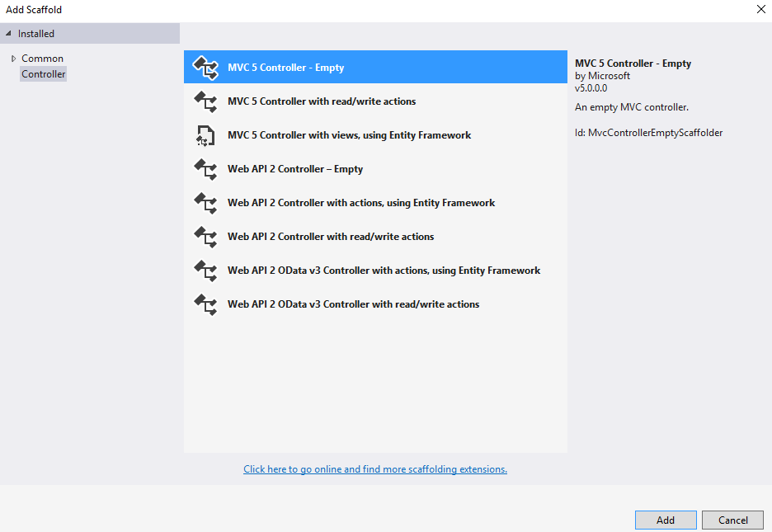Select the Common category label

coord(42,59)
